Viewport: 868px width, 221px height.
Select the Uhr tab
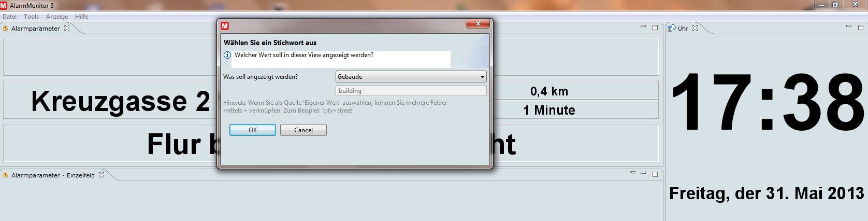tap(683, 29)
